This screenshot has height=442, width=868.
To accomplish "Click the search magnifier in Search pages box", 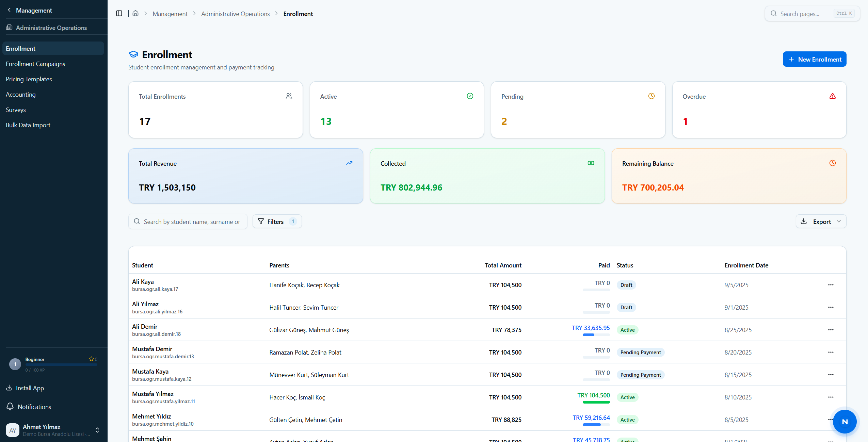I will click(774, 14).
